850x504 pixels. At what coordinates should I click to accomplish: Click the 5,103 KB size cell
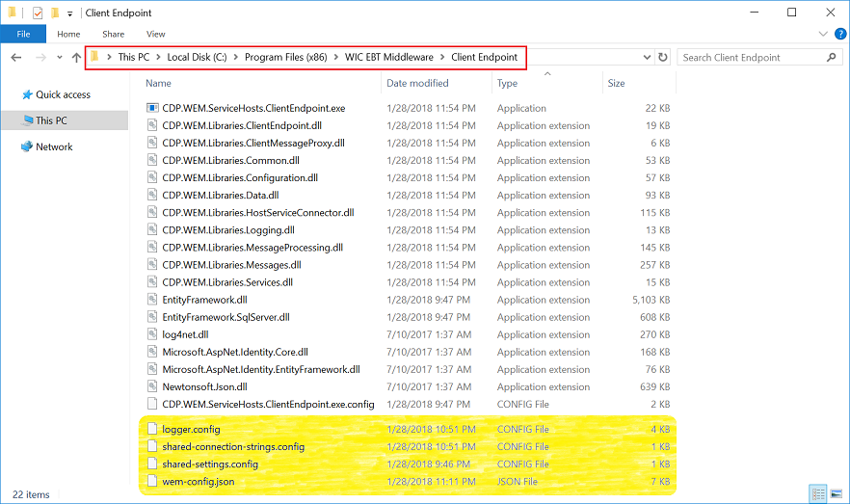point(651,299)
